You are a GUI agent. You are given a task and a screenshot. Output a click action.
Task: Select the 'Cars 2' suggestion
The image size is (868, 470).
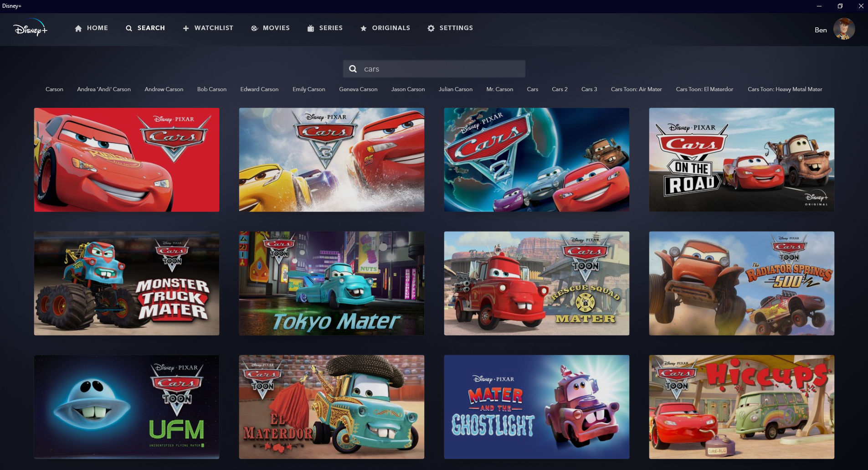tap(560, 89)
